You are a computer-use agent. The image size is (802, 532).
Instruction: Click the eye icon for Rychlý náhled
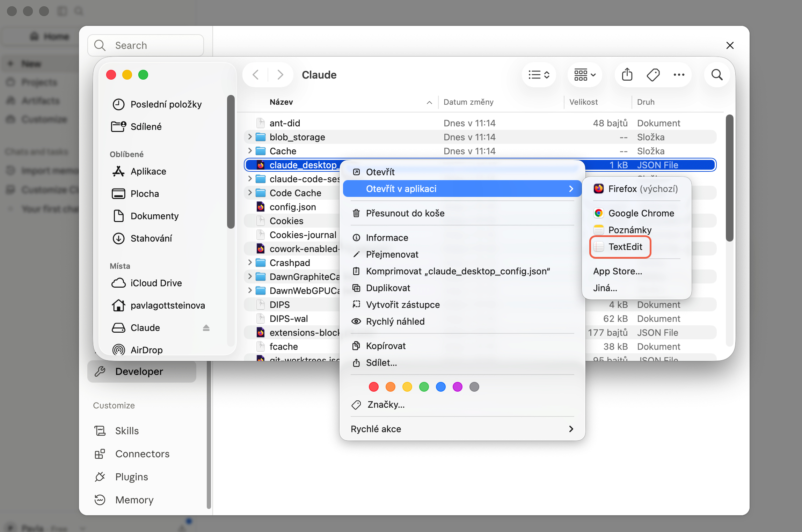pyautogui.click(x=356, y=322)
